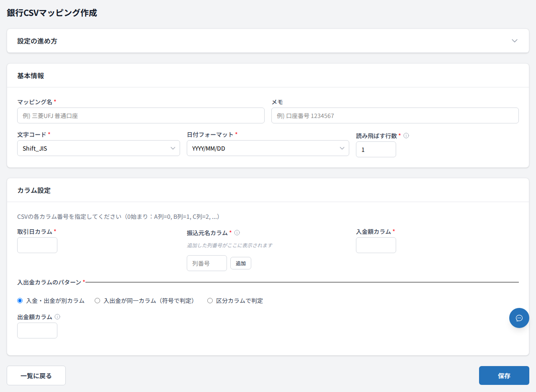
Task: Click the 追加した列番号がここに表示されます placeholder text
Action: point(230,245)
